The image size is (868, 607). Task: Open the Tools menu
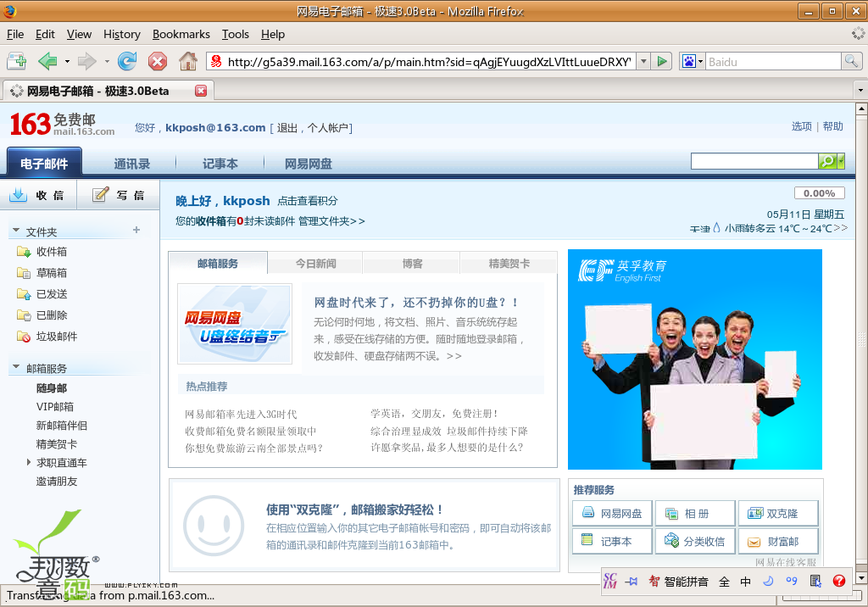pyautogui.click(x=236, y=35)
